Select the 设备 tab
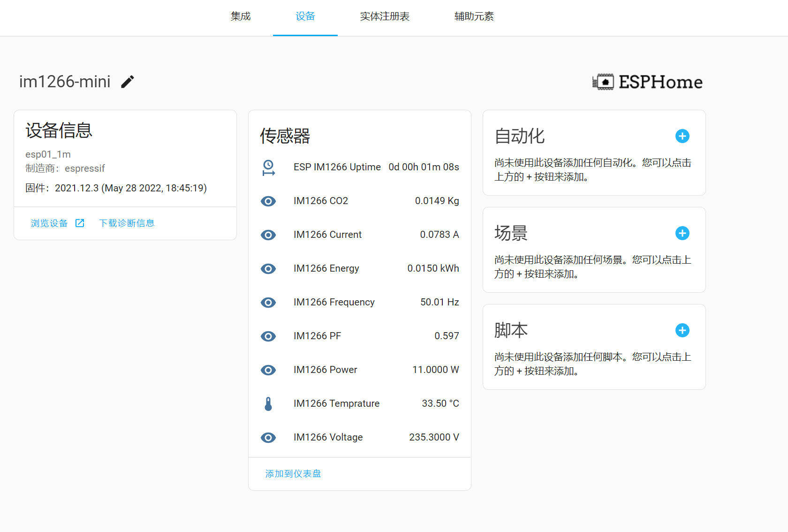Image resolution: width=788 pixels, height=532 pixels. pos(305,16)
